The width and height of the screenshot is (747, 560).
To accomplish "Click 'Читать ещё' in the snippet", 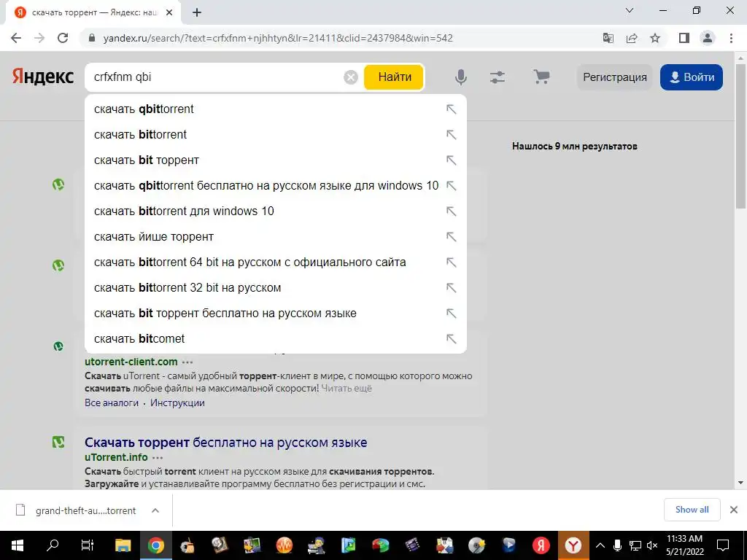I will click(347, 389).
